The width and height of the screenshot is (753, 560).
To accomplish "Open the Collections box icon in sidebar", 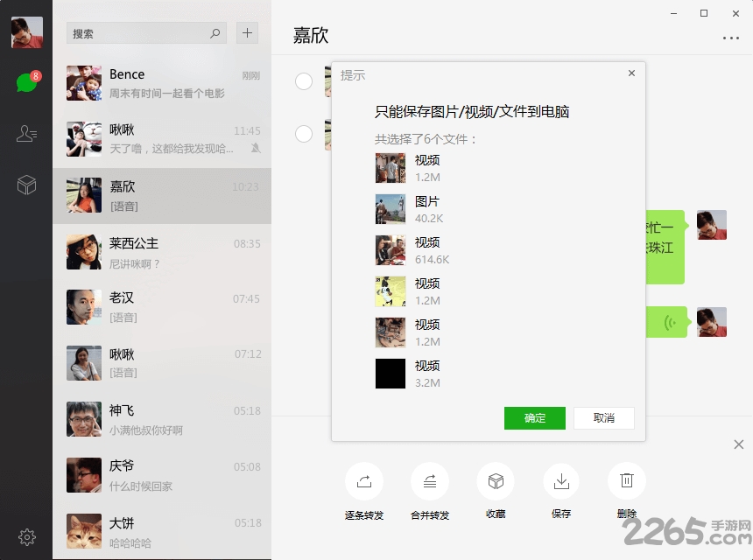I will pos(25,185).
